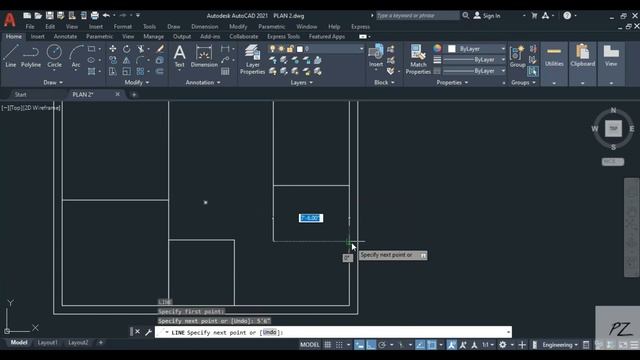
Task: Expand the Properties panel dropdown
Action: point(452,82)
